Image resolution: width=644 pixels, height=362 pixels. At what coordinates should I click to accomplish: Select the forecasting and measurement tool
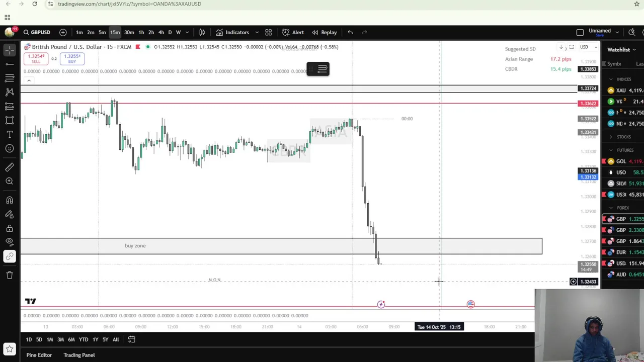click(10, 106)
